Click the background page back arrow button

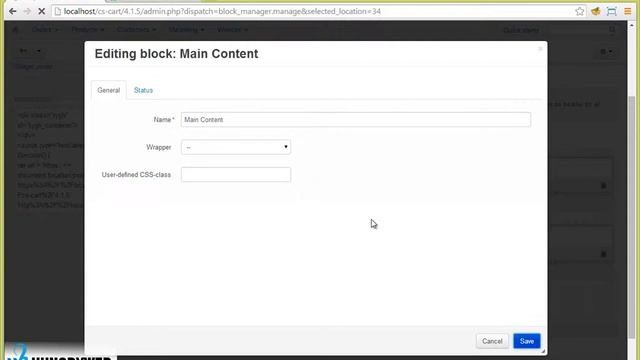[x=23, y=51]
